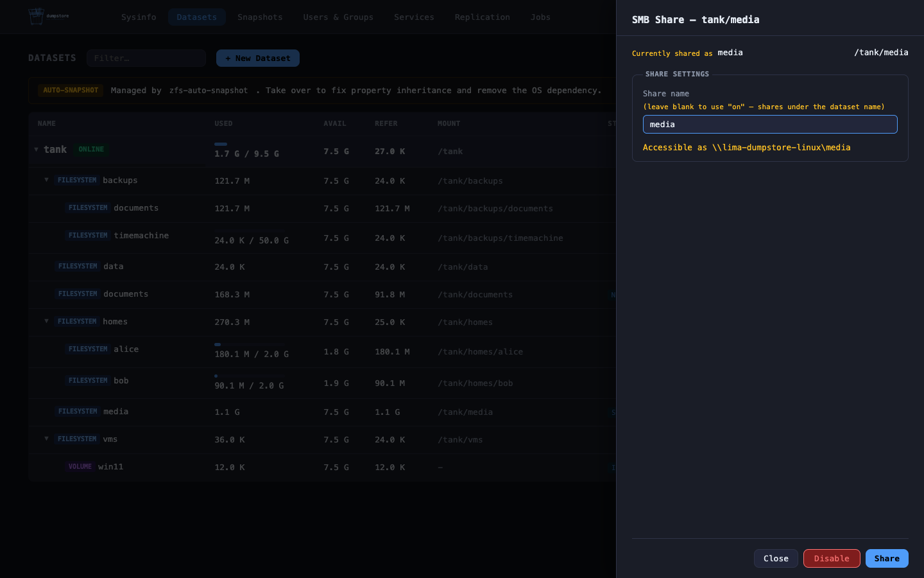Open the Sysinfo tab

[x=139, y=17]
